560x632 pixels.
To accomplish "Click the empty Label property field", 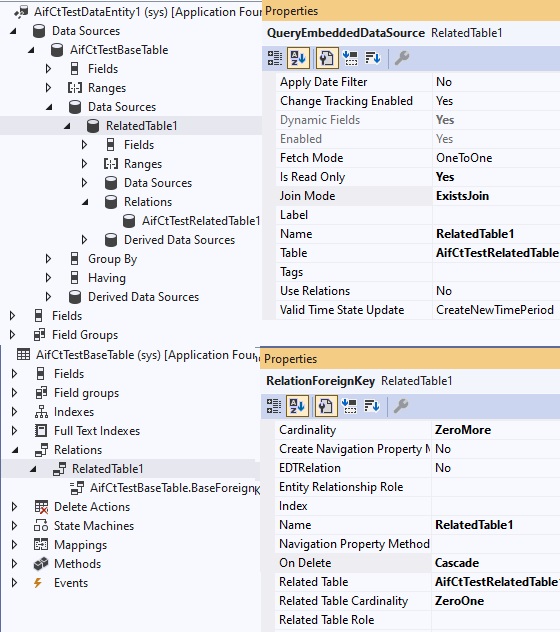I will click(496, 215).
